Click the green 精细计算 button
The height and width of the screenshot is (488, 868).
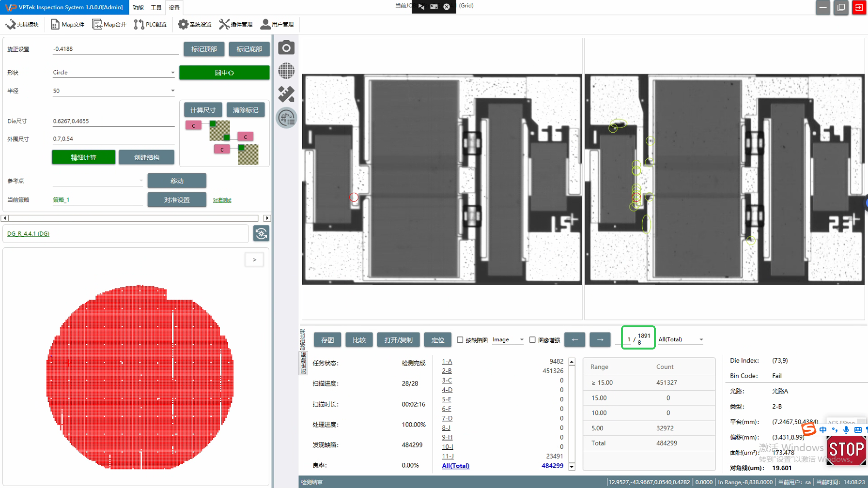[84, 157]
